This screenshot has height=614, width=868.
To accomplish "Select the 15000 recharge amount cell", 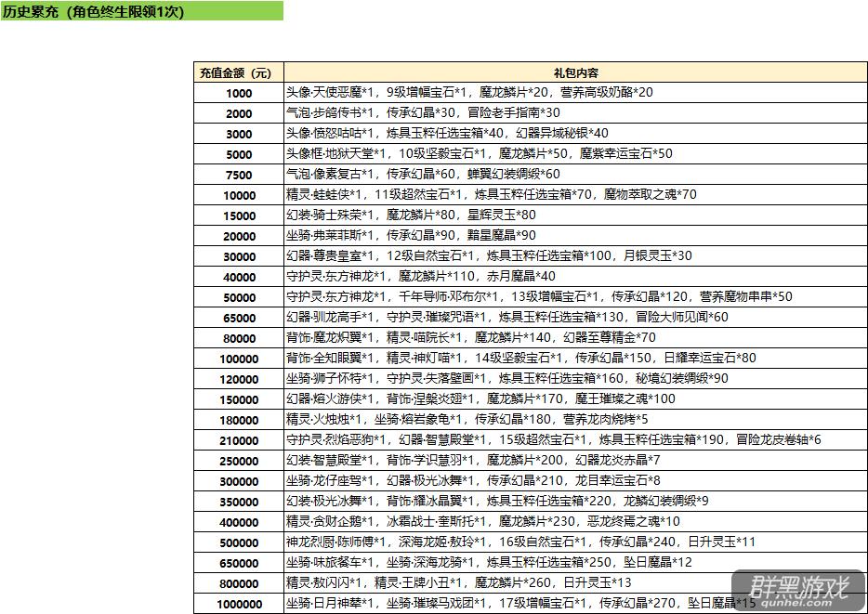I will click(238, 216).
